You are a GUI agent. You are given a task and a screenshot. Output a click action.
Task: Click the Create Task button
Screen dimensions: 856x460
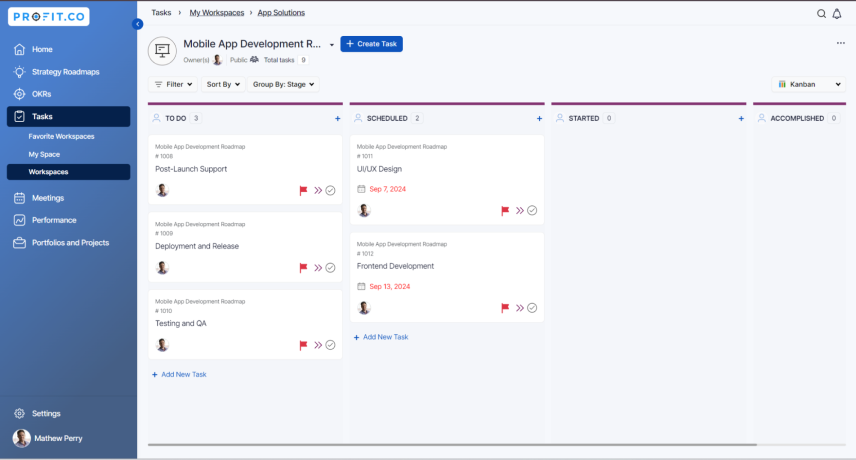pyautogui.click(x=371, y=44)
